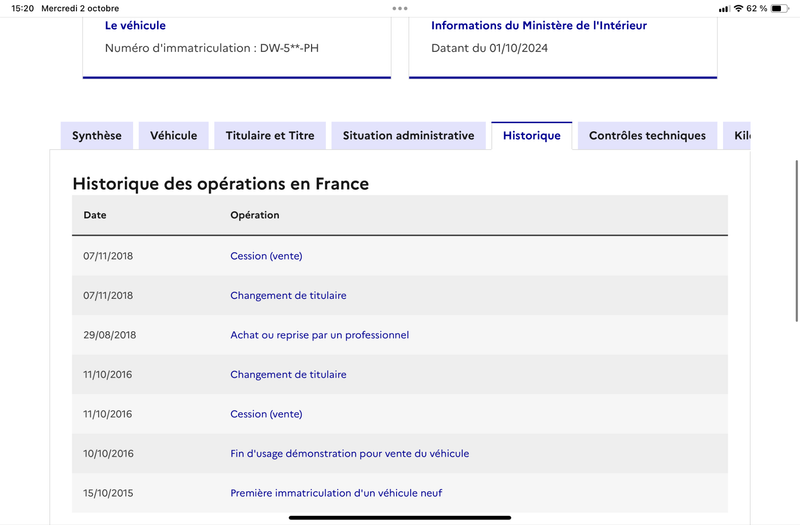Select the Titulaire et Titre tab
800x525 pixels.
tap(270, 136)
